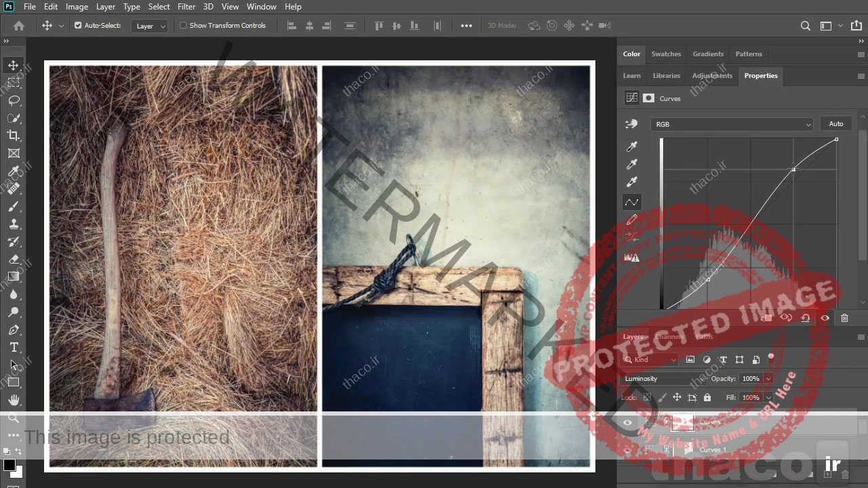Toggle Curves 2 layer visibility eye
868x488 pixels.
[x=627, y=423]
